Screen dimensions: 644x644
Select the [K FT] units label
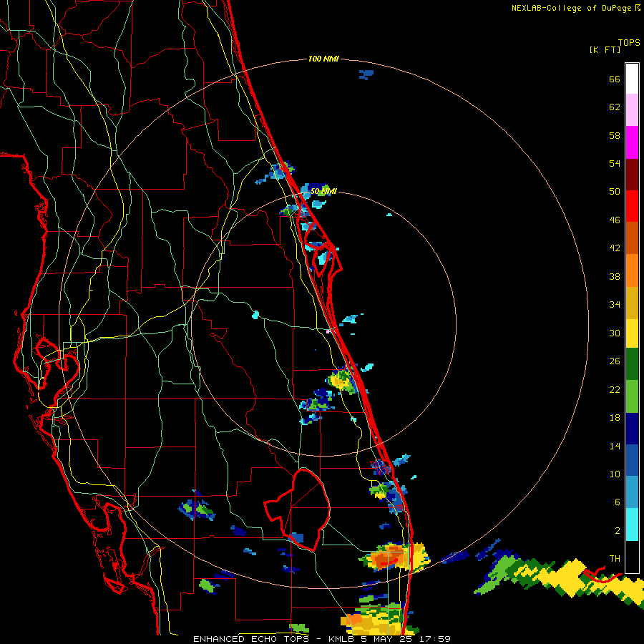tap(605, 49)
